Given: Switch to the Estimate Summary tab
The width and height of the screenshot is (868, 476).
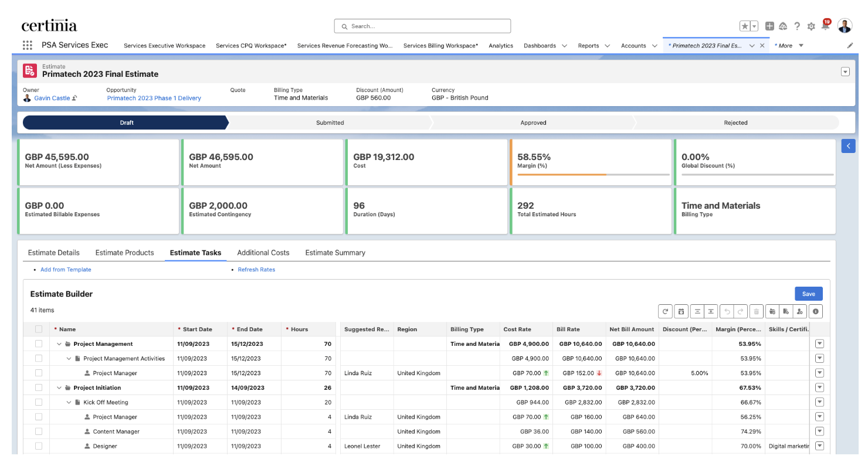Looking at the screenshot, I should [335, 253].
